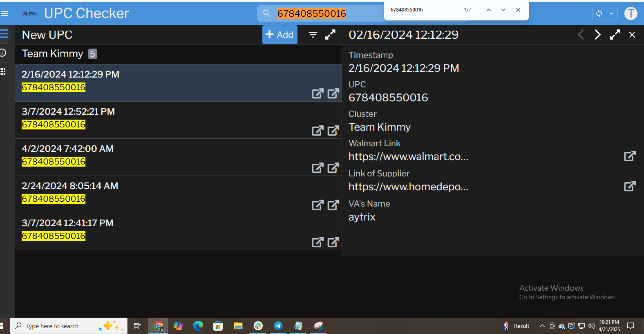
Task: Open the Walmart Link external icon in details
Action: pyautogui.click(x=630, y=156)
